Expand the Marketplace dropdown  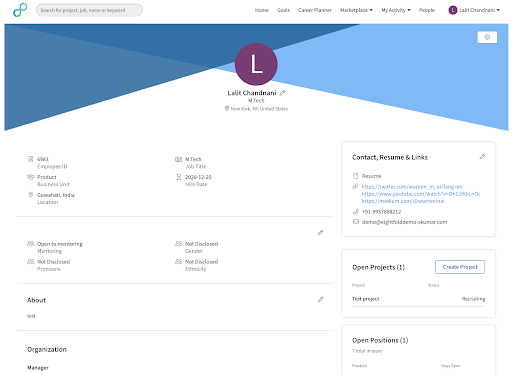(356, 10)
